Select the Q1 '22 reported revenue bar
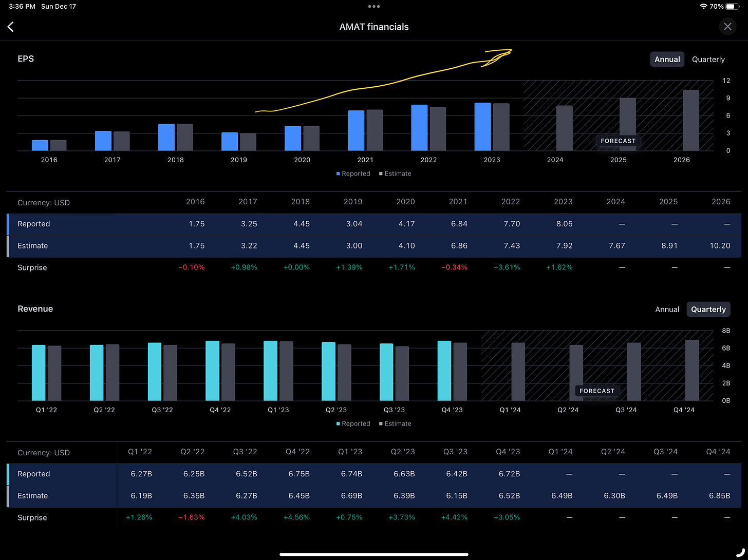The image size is (748, 560). coord(39,373)
